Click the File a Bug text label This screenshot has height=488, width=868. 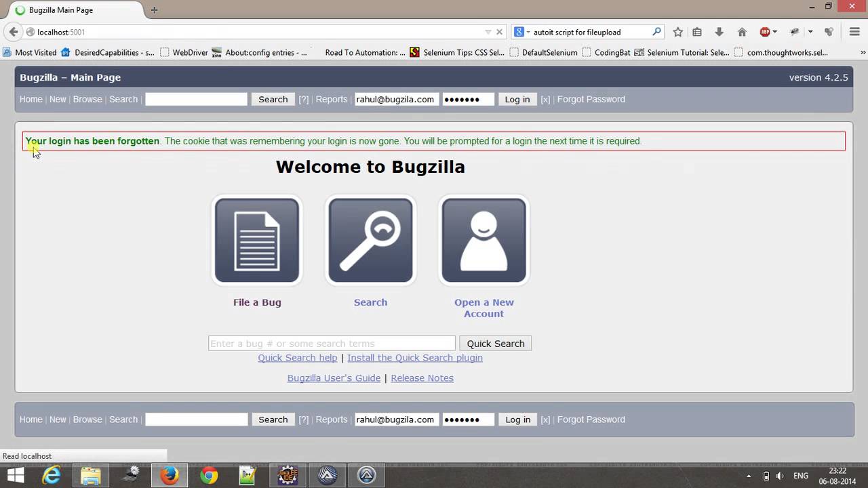[257, 302]
